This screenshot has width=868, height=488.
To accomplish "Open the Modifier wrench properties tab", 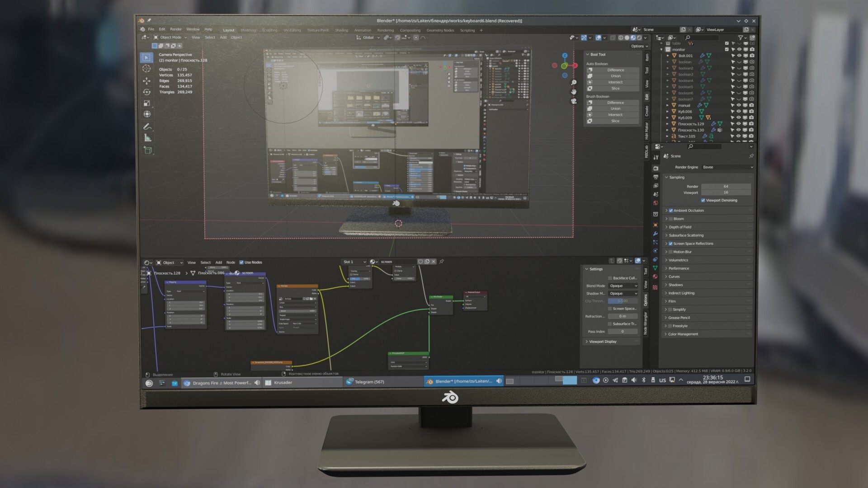I will [x=655, y=234].
